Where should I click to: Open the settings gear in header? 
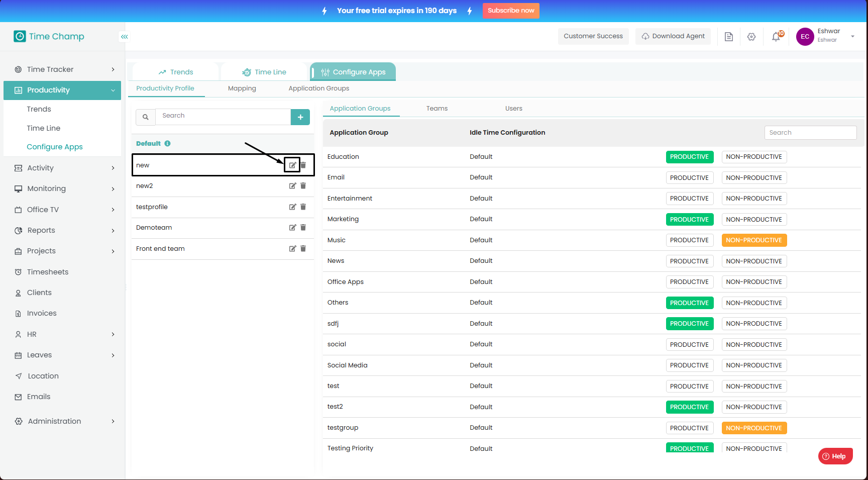pyautogui.click(x=751, y=37)
